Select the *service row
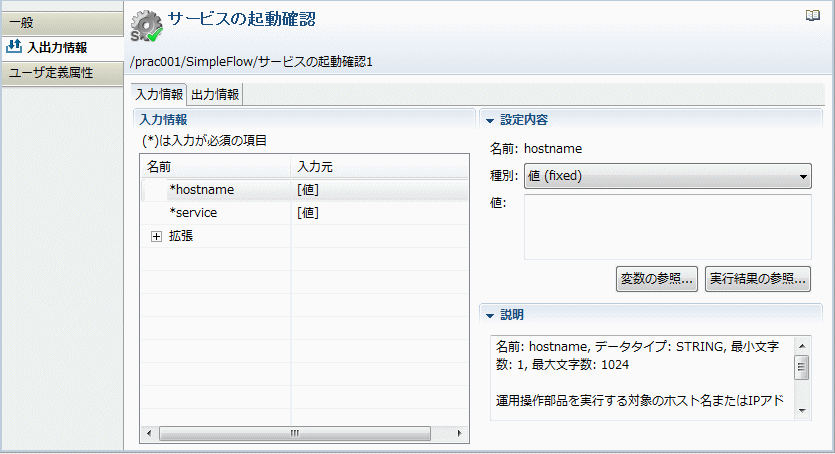 coord(305,213)
